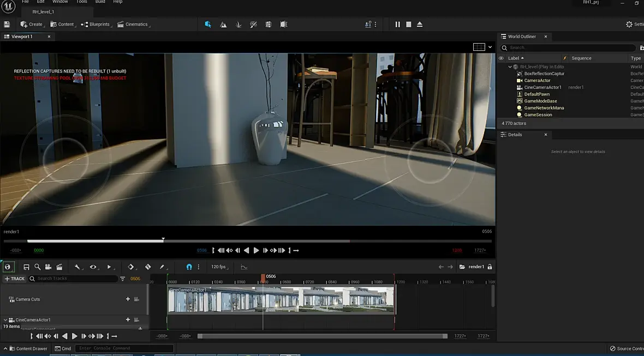The image size is (644, 356).
Task: Click the + TRACK button
Action: [15, 279]
